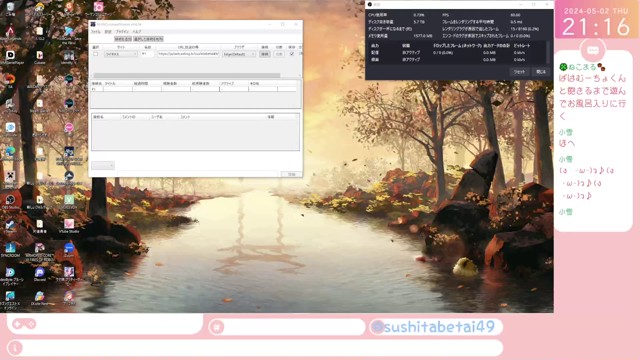Image resolution: width=640 pixels, height=360 pixels.
Task: Expand the small dropdown above the post field
Action: [x=103, y=165]
